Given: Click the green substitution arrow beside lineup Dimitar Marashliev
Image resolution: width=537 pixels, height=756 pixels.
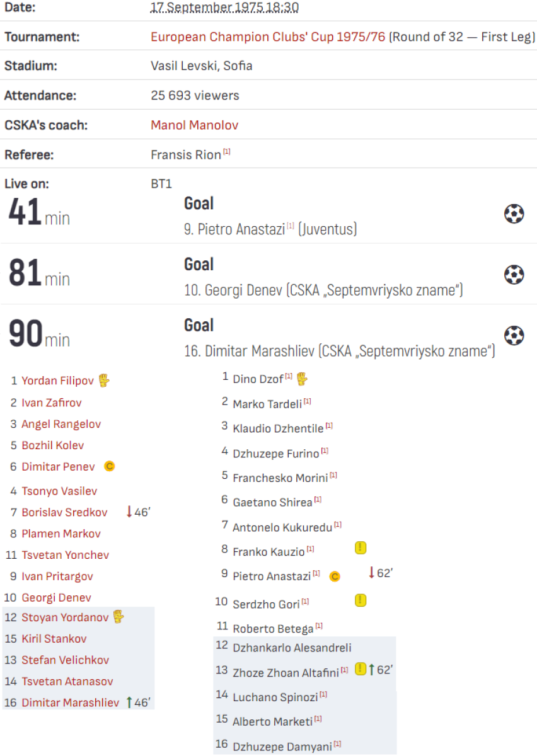Looking at the screenshot, I should [129, 702].
